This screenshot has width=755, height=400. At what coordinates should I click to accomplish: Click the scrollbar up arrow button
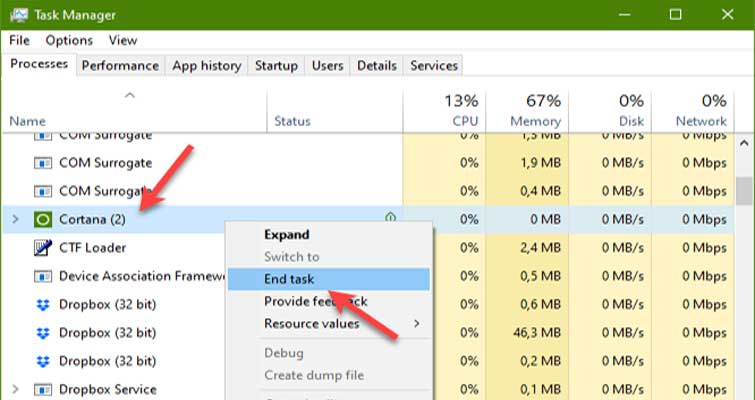(744, 143)
